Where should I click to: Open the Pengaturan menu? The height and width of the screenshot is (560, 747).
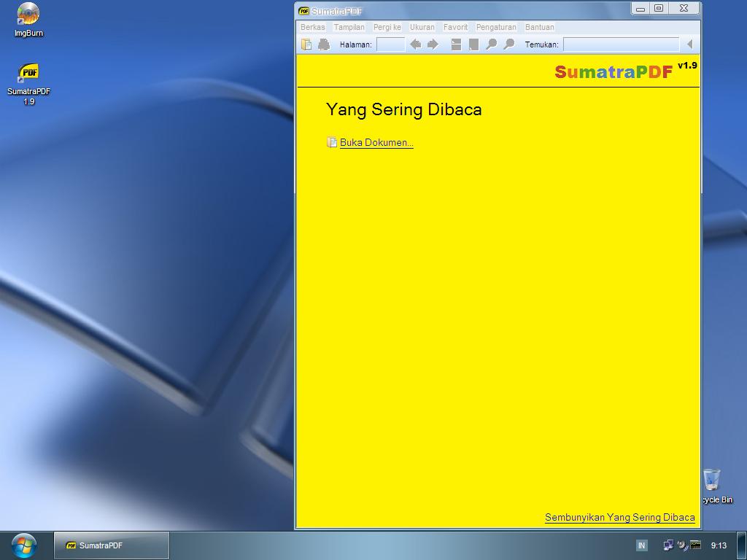point(496,27)
